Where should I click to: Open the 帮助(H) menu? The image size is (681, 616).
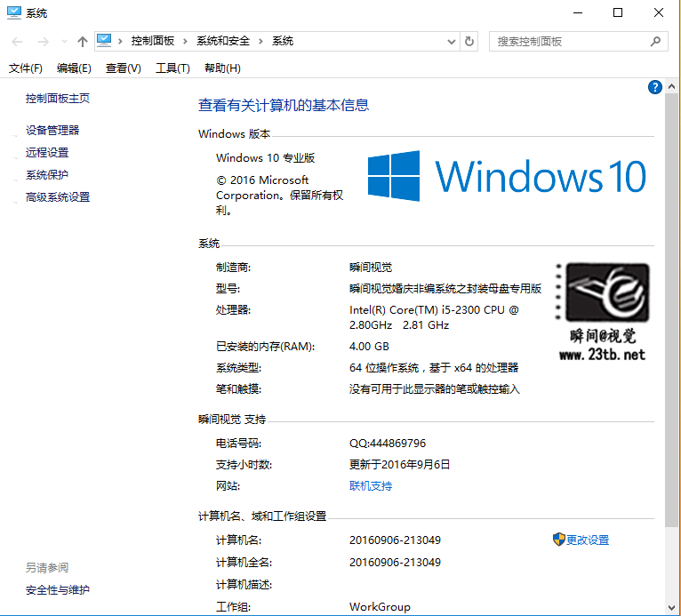tap(222, 68)
